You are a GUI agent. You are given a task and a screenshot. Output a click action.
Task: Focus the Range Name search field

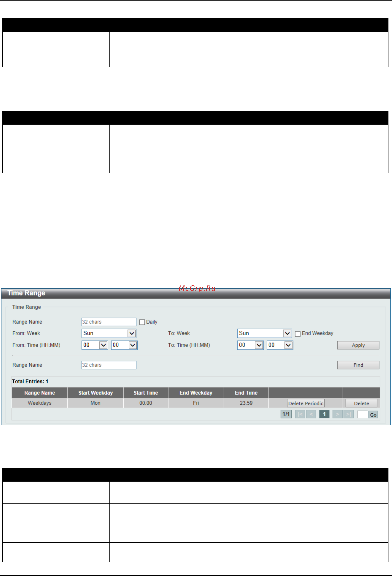click(x=109, y=365)
